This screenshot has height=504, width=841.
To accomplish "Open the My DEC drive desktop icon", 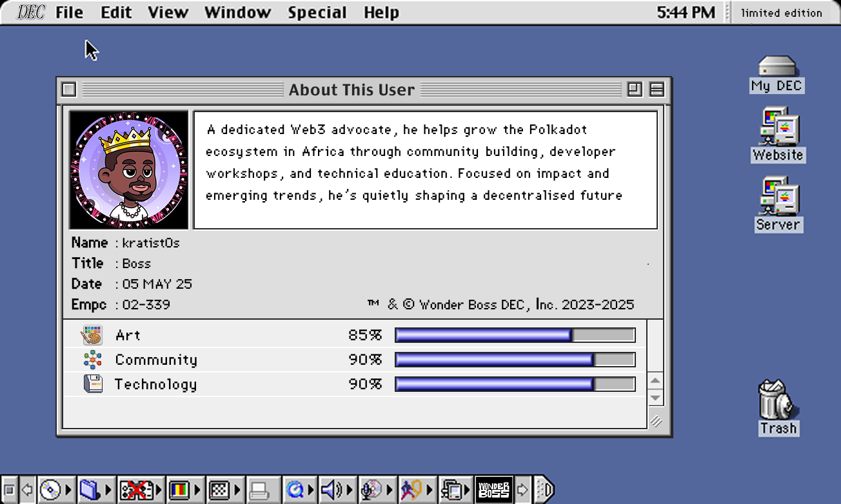I will [777, 66].
